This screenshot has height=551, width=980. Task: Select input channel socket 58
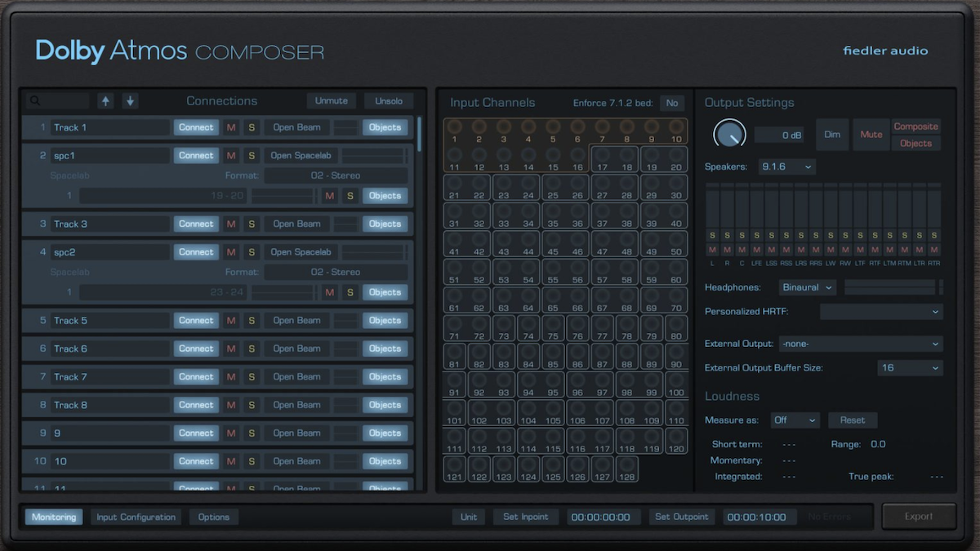[x=627, y=269]
